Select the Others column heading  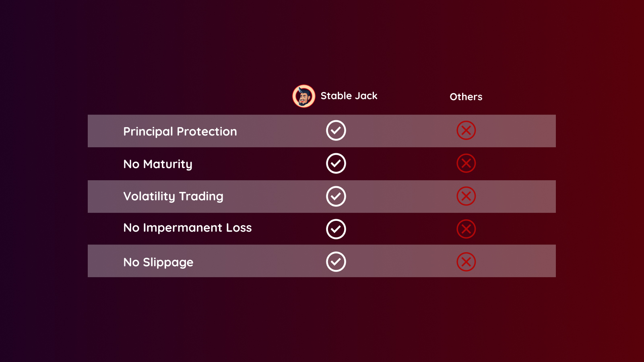(466, 97)
